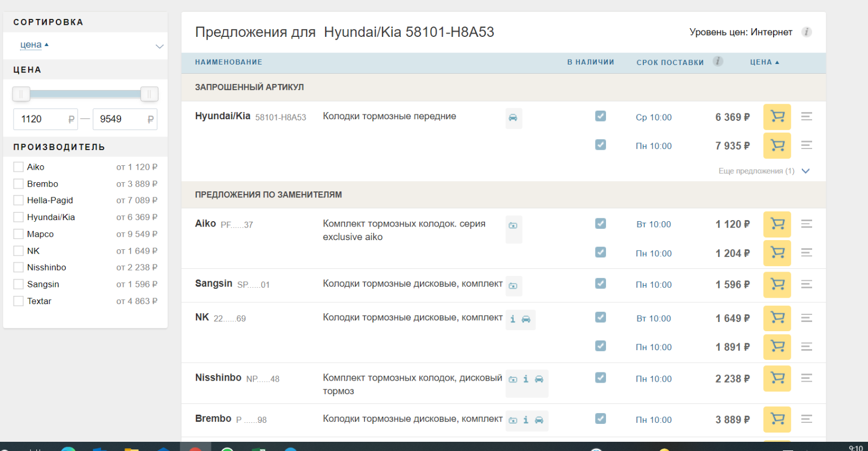Toggle Nisshinbo manufacturer filter checkbox
The width and height of the screenshot is (868, 451).
point(18,267)
